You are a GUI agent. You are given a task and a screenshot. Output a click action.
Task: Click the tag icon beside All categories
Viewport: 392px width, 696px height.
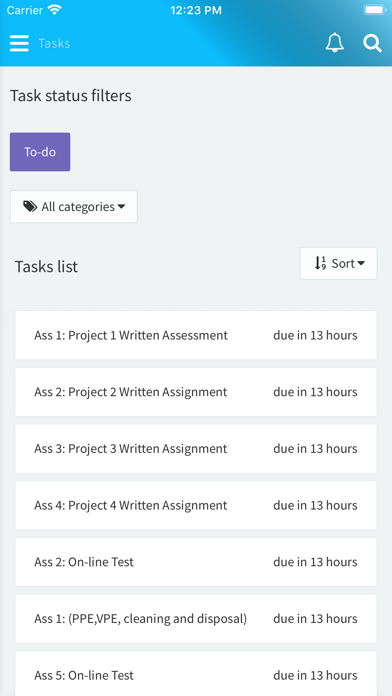[30, 206]
